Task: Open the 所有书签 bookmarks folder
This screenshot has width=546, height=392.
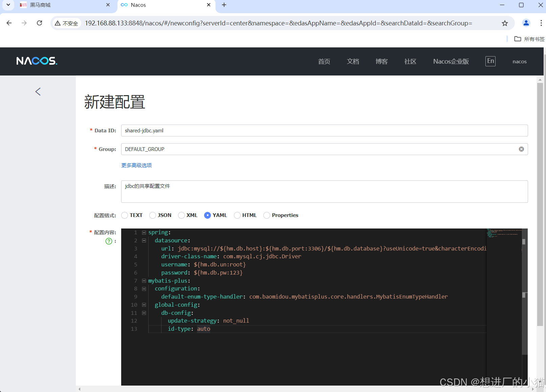Action: point(529,39)
